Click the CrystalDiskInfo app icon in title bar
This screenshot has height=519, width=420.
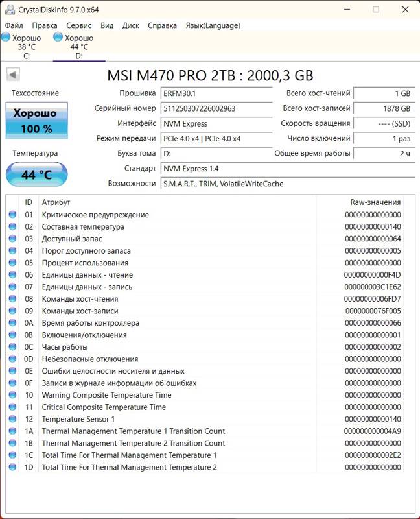pyautogui.click(x=8, y=10)
